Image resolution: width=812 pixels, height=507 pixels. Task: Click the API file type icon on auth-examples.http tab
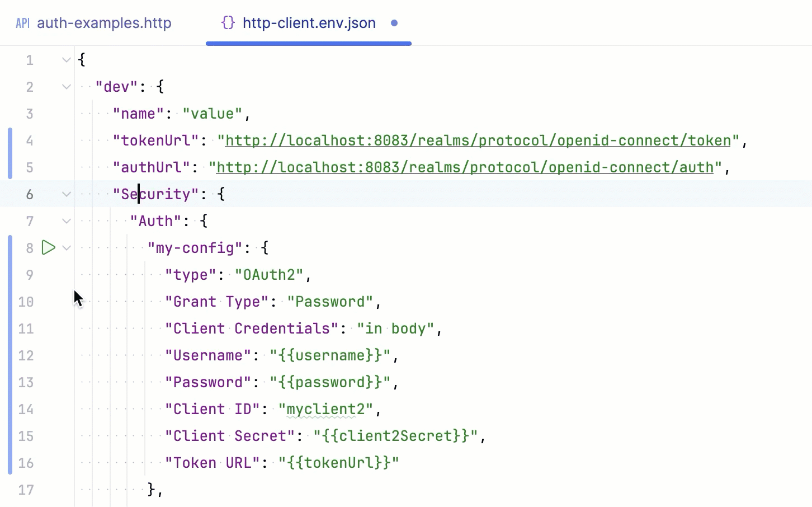click(x=22, y=23)
